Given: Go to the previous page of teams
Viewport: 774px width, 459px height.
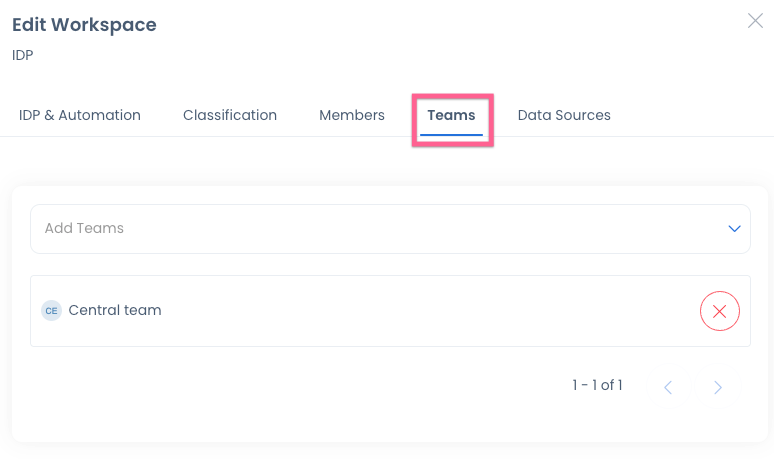Looking at the screenshot, I should pyautogui.click(x=668, y=387).
